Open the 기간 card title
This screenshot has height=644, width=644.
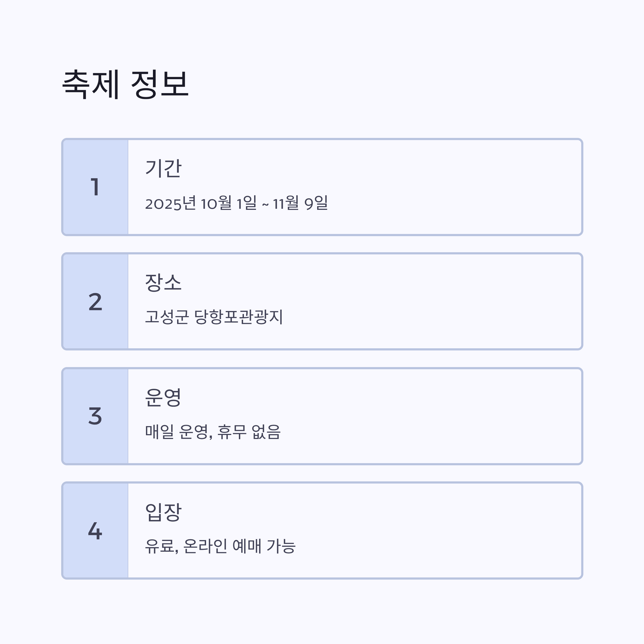click(x=163, y=168)
